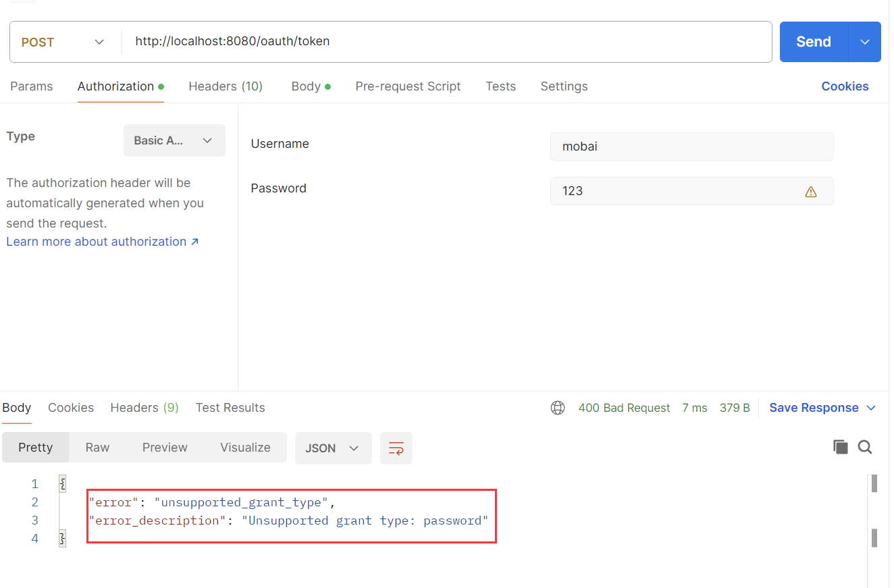Click the "Unsupported grant type: password" value
The width and height of the screenshot is (894, 588).
pos(365,520)
